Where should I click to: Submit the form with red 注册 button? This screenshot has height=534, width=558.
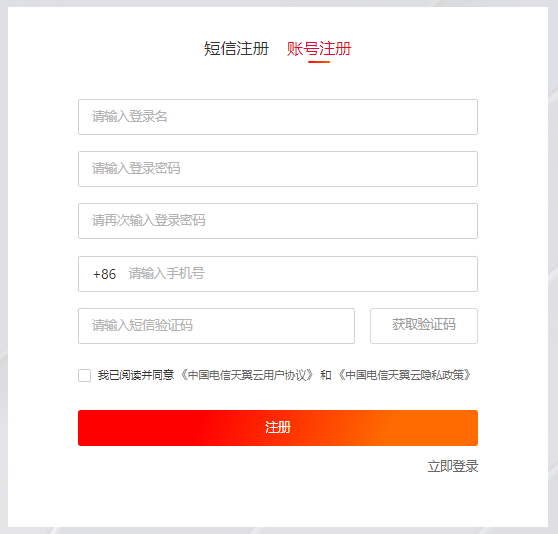pyautogui.click(x=278, y=428)
